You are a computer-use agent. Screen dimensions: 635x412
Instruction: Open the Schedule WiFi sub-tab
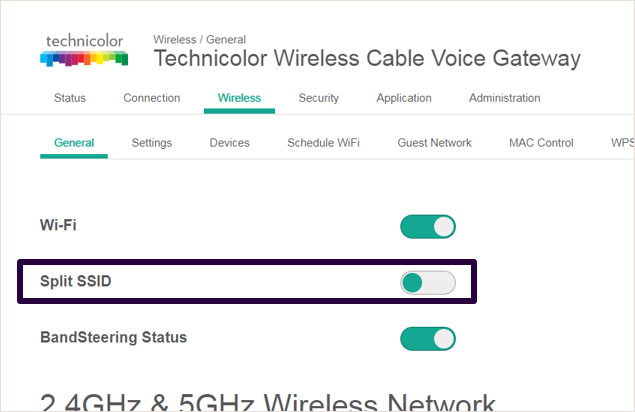(x=323, y=143)
